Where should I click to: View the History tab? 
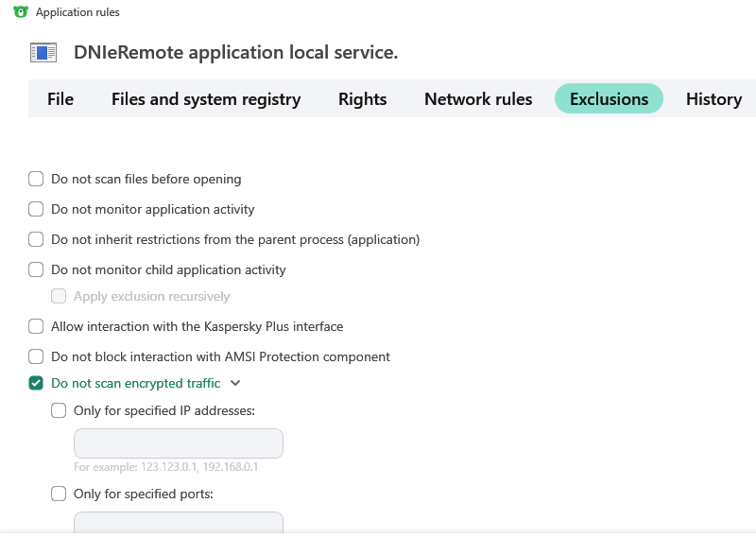click(713, 99)
